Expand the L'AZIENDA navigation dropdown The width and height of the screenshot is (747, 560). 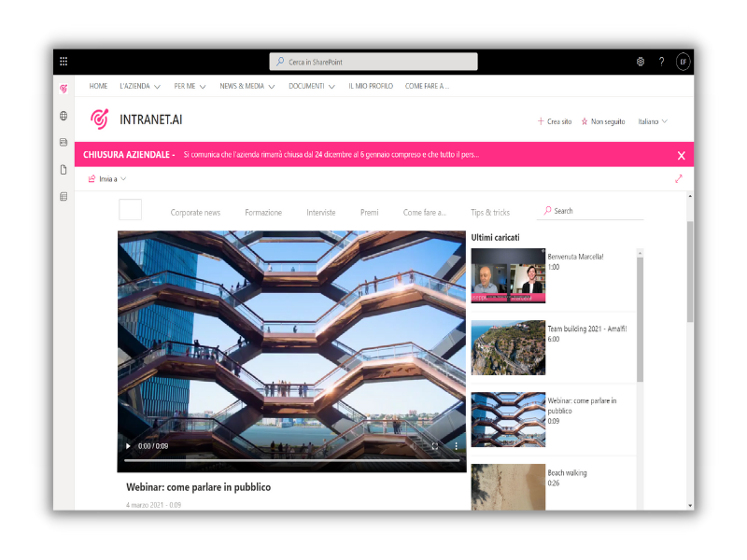(140, 86)
